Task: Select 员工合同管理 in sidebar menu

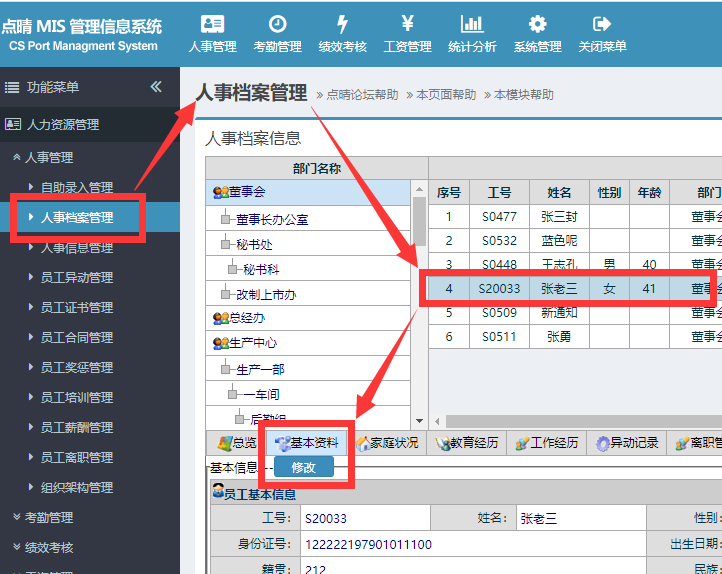Action: [76, 337]
